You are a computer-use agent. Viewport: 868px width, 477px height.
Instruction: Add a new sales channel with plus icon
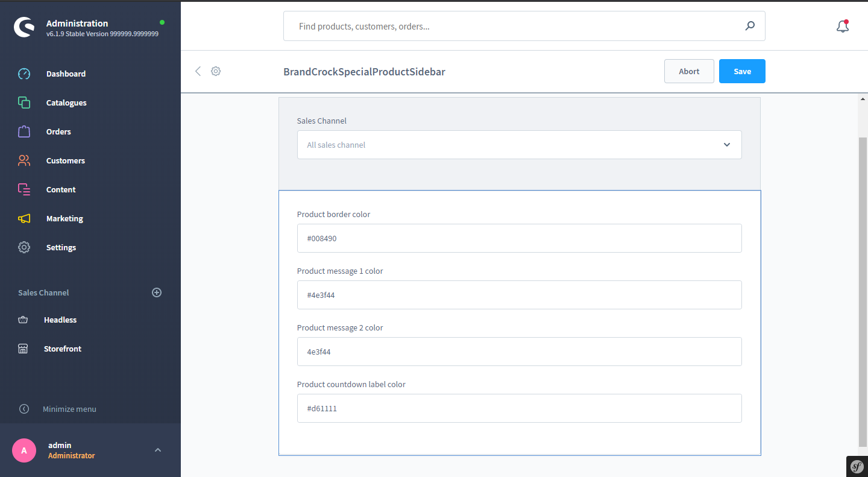coord(157,292)
